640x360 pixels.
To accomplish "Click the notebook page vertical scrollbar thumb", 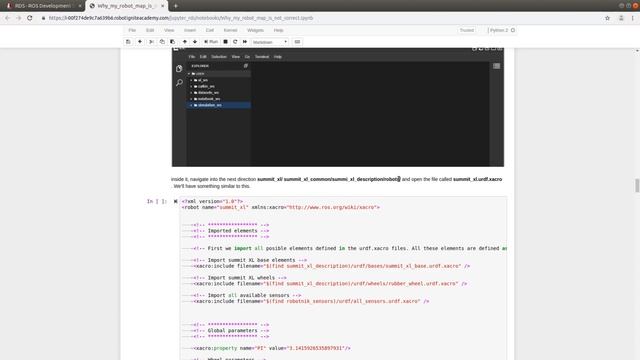I will coord(637,185).
